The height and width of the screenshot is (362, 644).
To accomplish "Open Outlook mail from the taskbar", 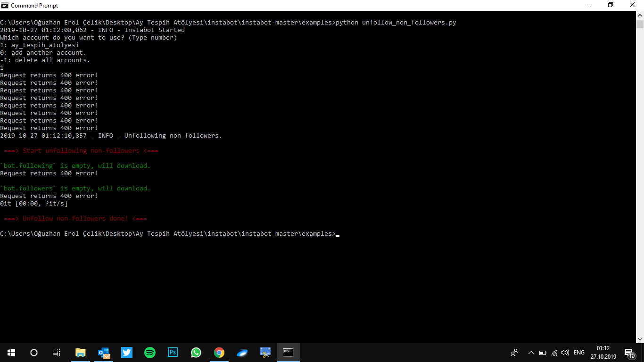I will coord(103,352).
